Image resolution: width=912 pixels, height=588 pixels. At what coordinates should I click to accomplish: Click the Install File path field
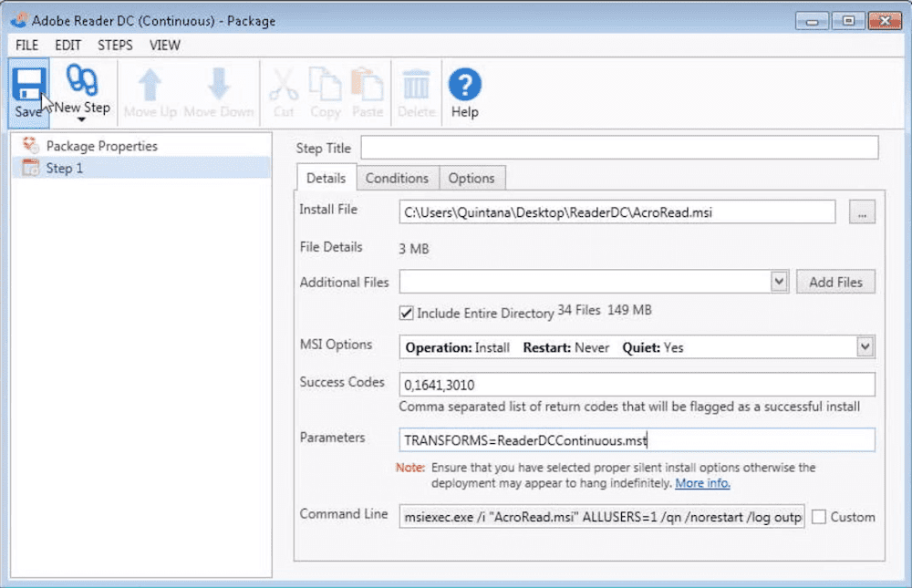tap(617, 212)
